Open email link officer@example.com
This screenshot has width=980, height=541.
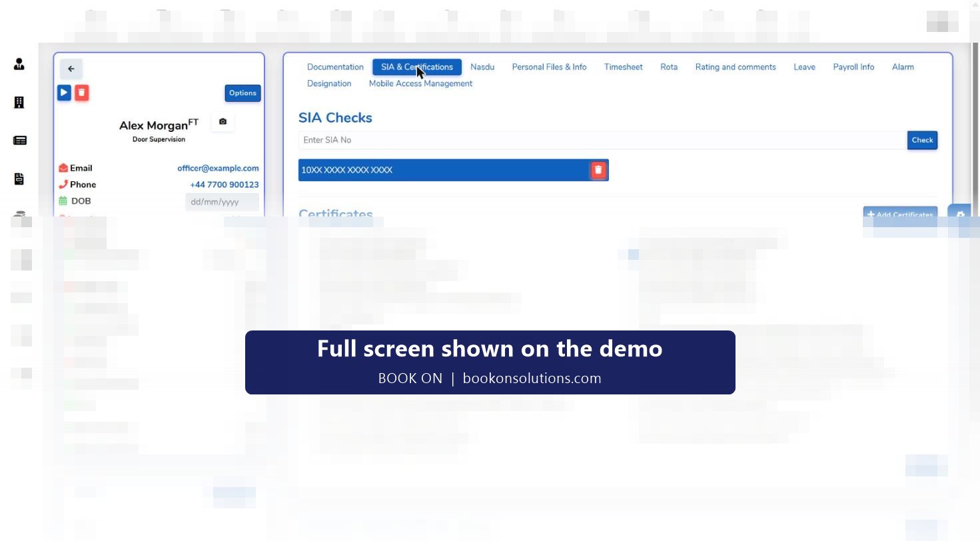click(218, 169)
